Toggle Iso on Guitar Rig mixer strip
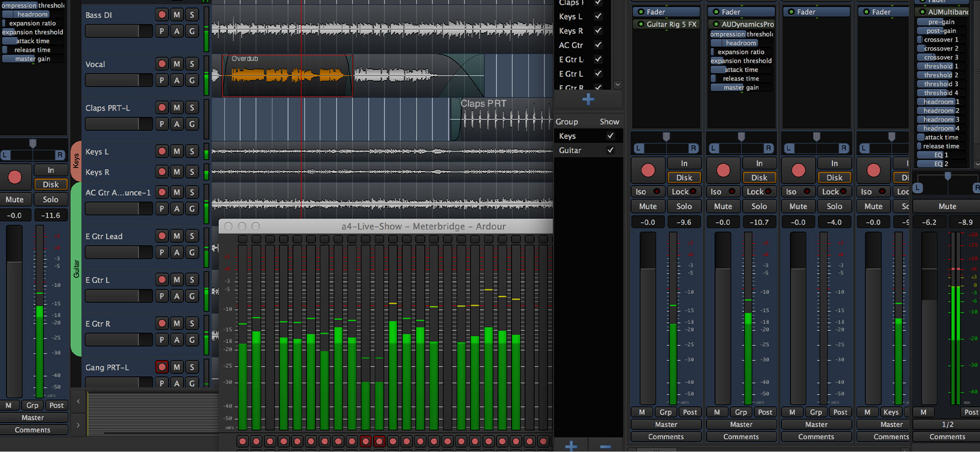This screenshot has height=452, width=980. pyautogui.click(x=648, y=192)
